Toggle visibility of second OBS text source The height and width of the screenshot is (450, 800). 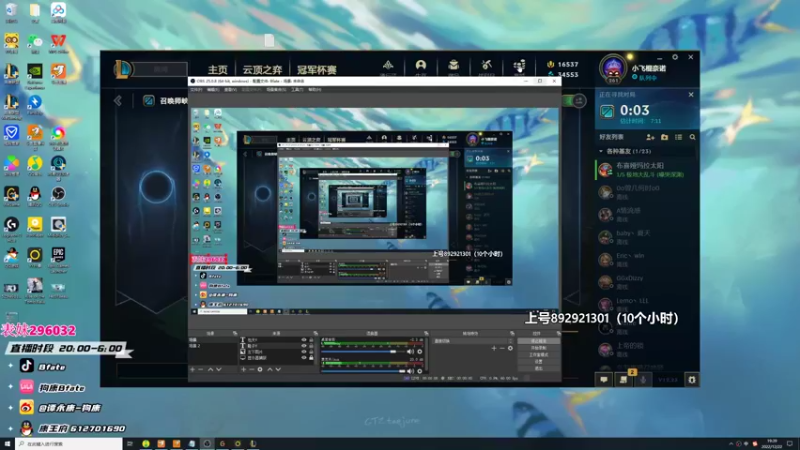point(304,346)
